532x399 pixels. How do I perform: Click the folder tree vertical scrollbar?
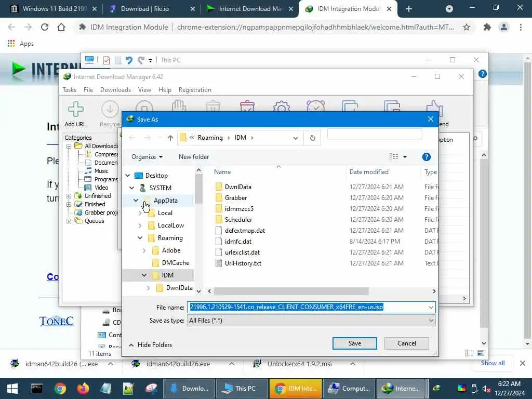click(198, 189)
